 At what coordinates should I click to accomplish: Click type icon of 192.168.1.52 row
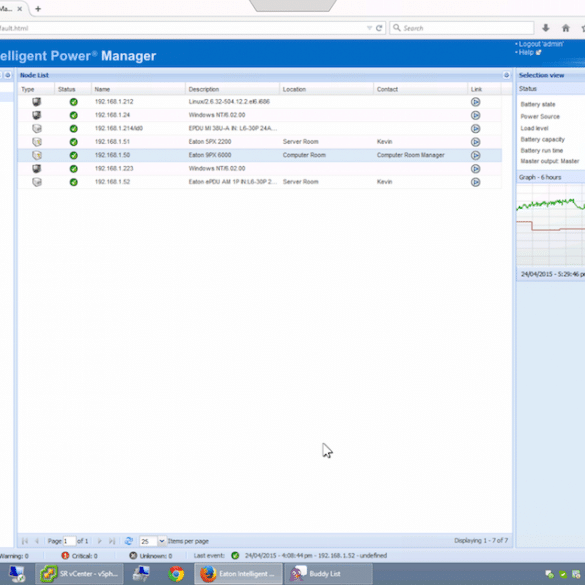(x=37, y=182)
